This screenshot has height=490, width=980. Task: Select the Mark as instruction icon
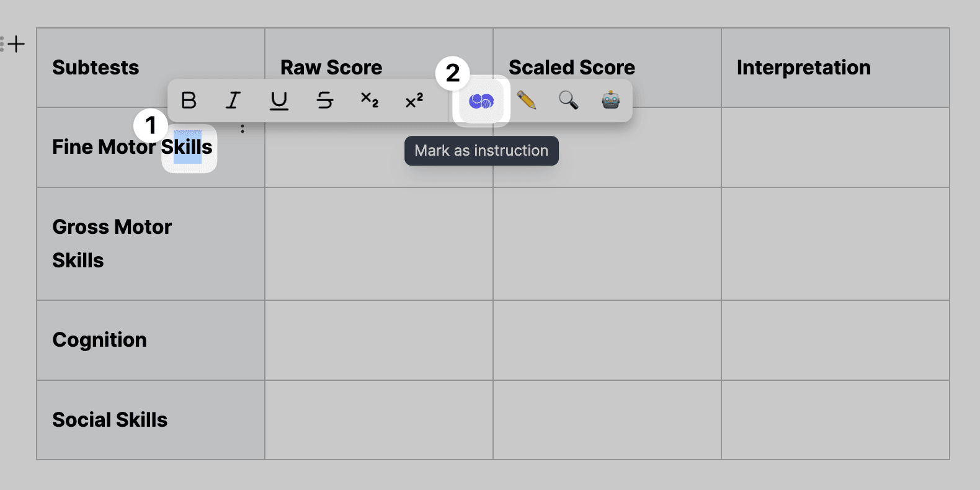(481, 100)
